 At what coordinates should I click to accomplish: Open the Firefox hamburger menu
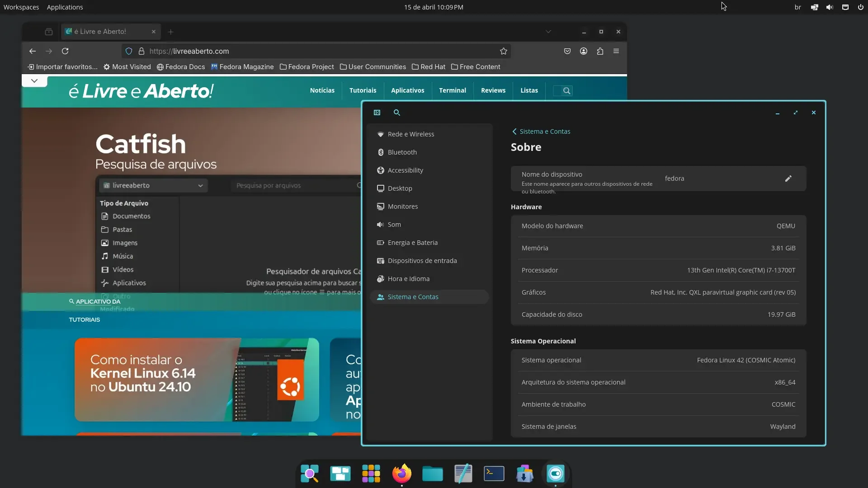tap(616, 51)
